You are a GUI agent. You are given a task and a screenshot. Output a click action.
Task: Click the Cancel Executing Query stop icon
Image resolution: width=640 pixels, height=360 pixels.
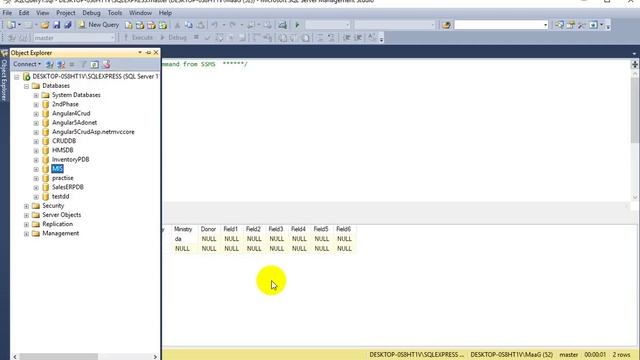[196, 38]
